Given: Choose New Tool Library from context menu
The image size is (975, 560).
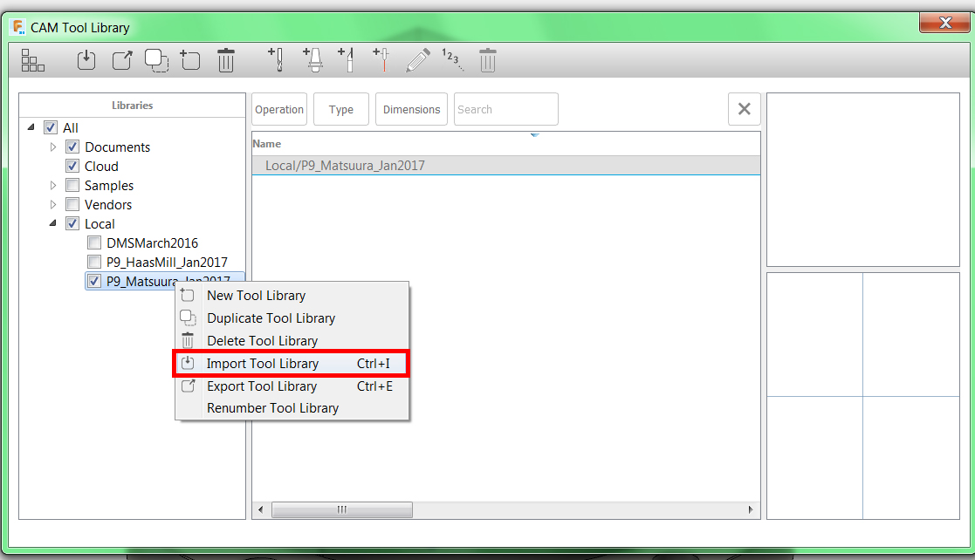Looking at the screenshot, I should click(292, 295).
